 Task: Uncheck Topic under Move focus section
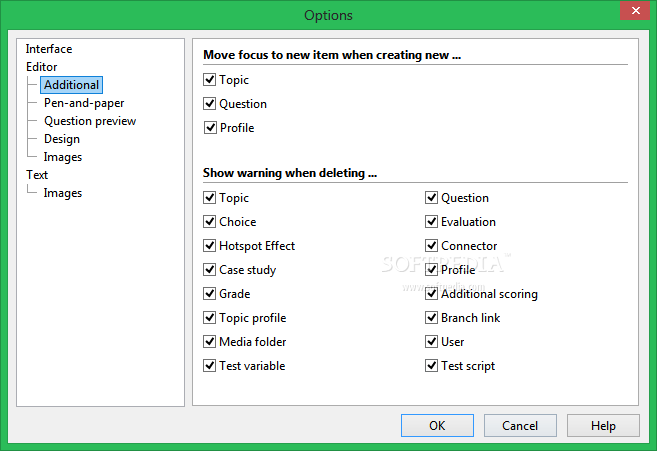(210, 80)
